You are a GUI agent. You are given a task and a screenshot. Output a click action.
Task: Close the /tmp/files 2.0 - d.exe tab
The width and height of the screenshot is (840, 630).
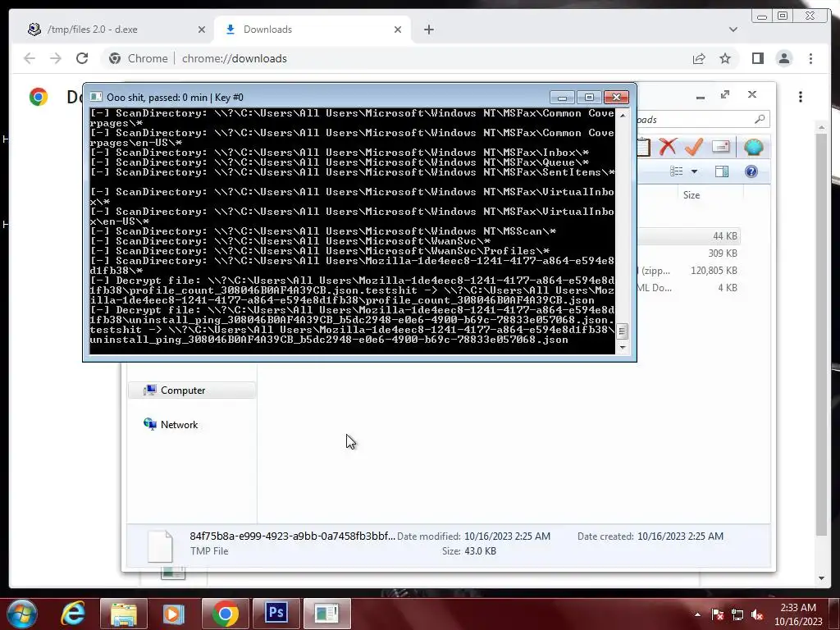[x=202, y=30]
